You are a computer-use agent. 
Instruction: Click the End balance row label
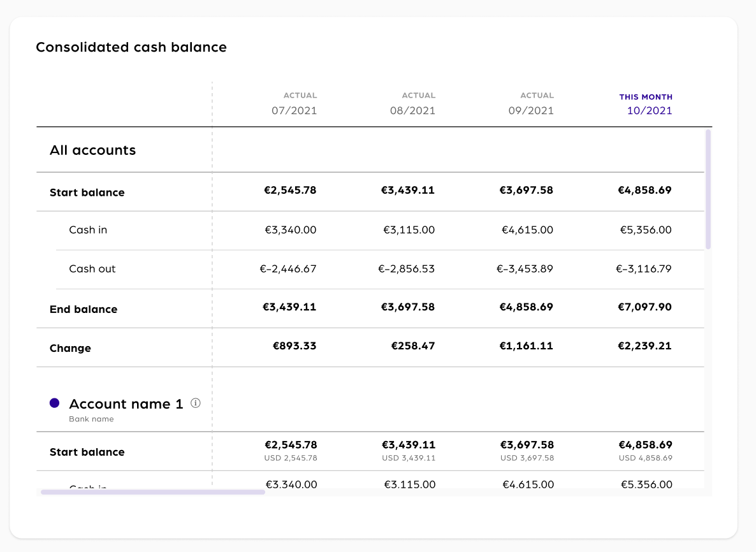pos(84,309)
